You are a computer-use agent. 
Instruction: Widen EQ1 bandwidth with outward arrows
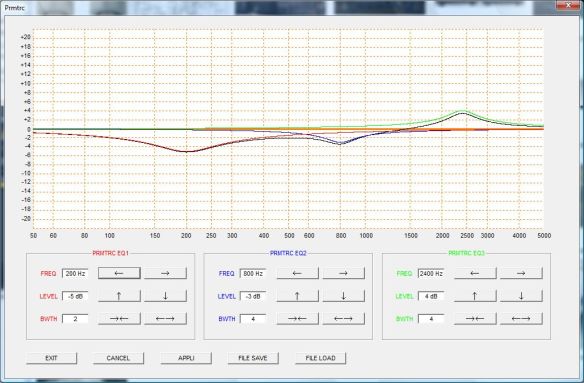[x=165, y=319]
